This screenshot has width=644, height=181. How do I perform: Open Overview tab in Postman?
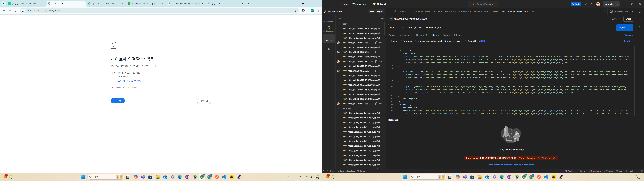point(400,12)
